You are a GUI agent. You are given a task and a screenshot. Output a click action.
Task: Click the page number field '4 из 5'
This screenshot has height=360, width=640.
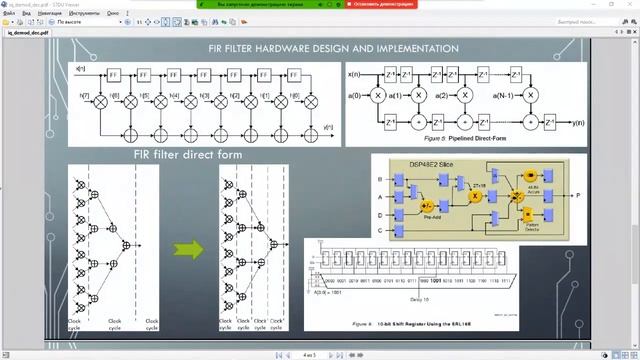tap(310, 356)
